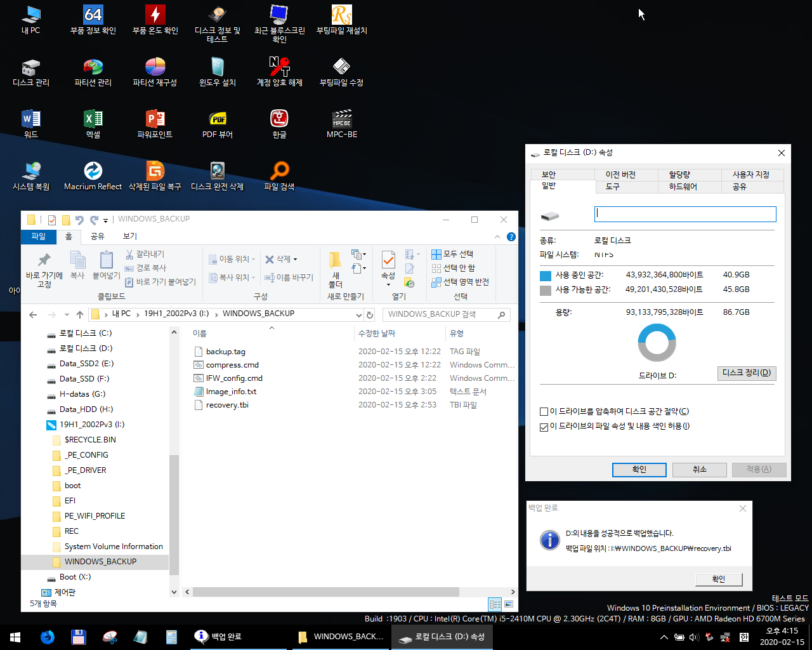The image size is (812, 650).
Task: Open the PDF 뷰어 desktop icon
Action: coord(218,124)
